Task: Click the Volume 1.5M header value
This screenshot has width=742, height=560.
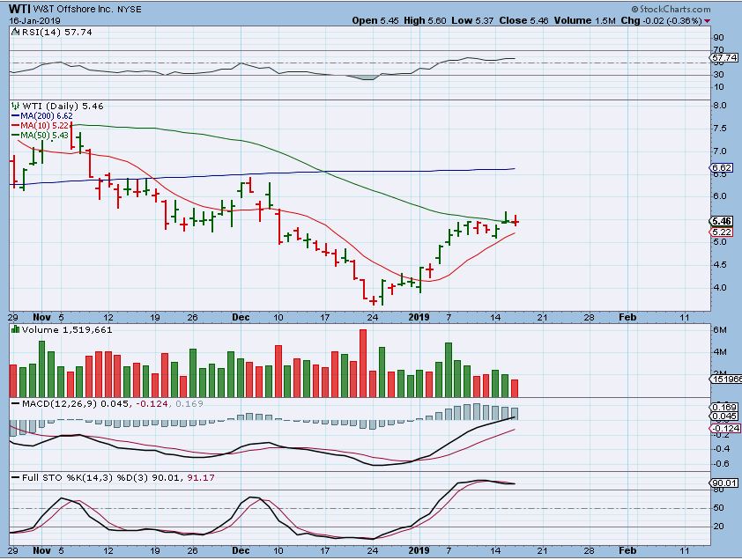Action: 585,21
